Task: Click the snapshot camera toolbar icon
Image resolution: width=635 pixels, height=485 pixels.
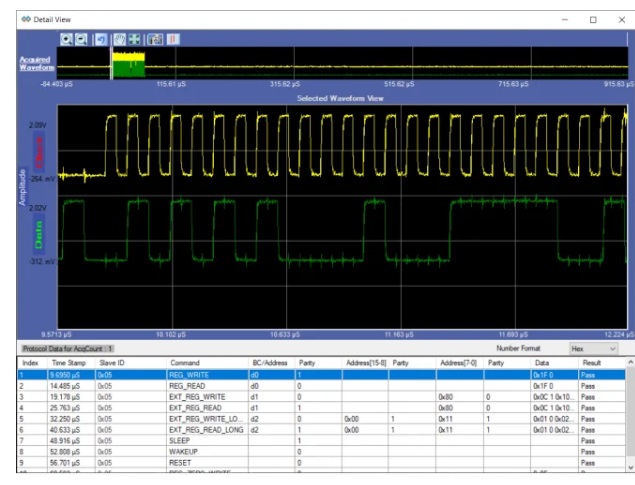Action: click(155, 39)
